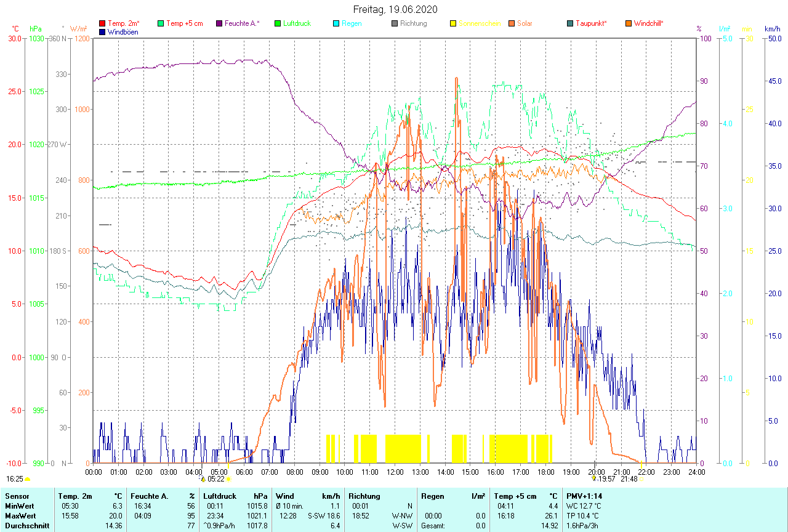Click the 'Wind' column header in table

(285, 496)
